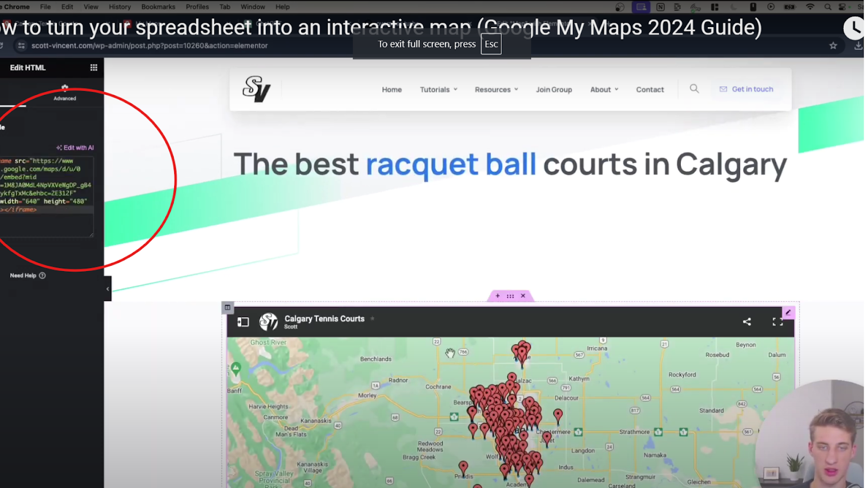This screenshot has height=488, width=868.
Task: Open the Wi-Fi menu bar icon
Action: (x=810, y=7)
